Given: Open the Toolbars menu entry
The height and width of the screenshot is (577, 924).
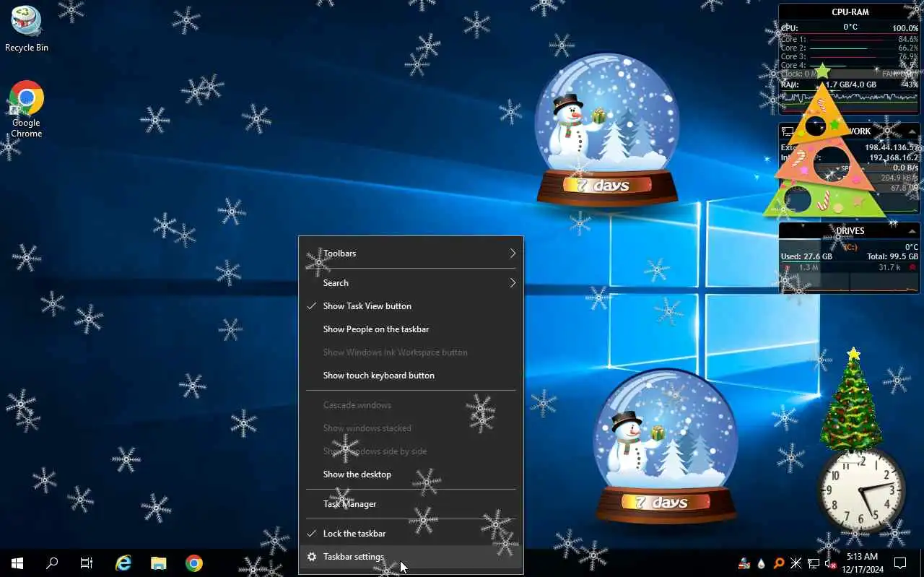Looking at the screenshot, I should 411,253.
